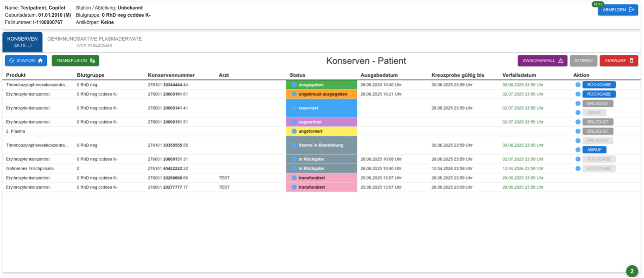Click info icon beside the blue ABRUF button

[x=578, y=150]
